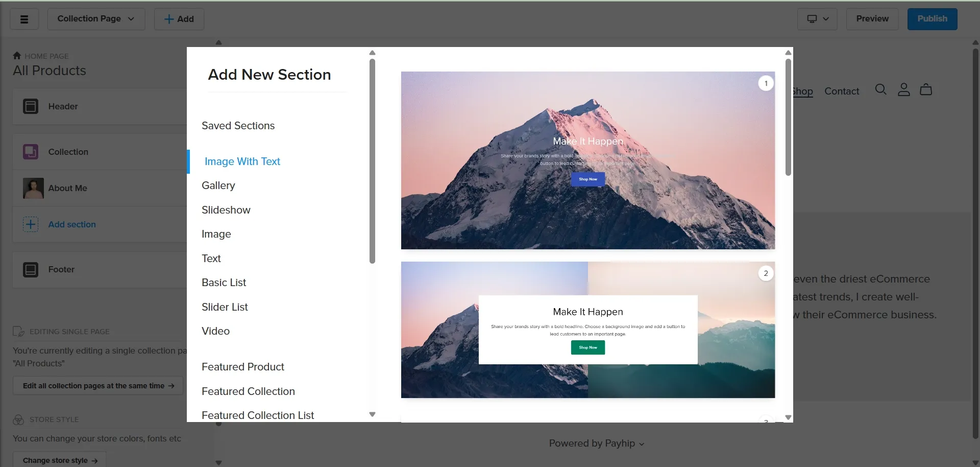
Task: Click the Header section icon
Action: [x=31, y=106]
